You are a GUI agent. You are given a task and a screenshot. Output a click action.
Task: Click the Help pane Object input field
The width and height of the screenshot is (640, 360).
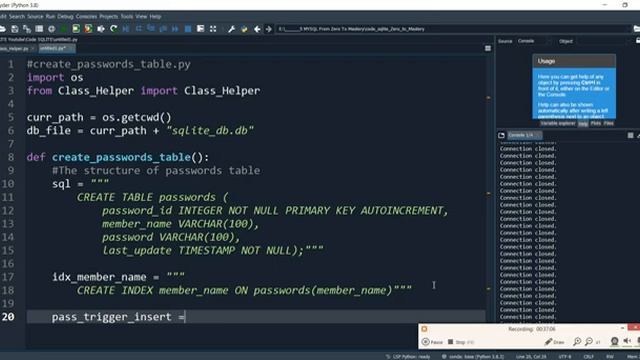coord(602,41)
